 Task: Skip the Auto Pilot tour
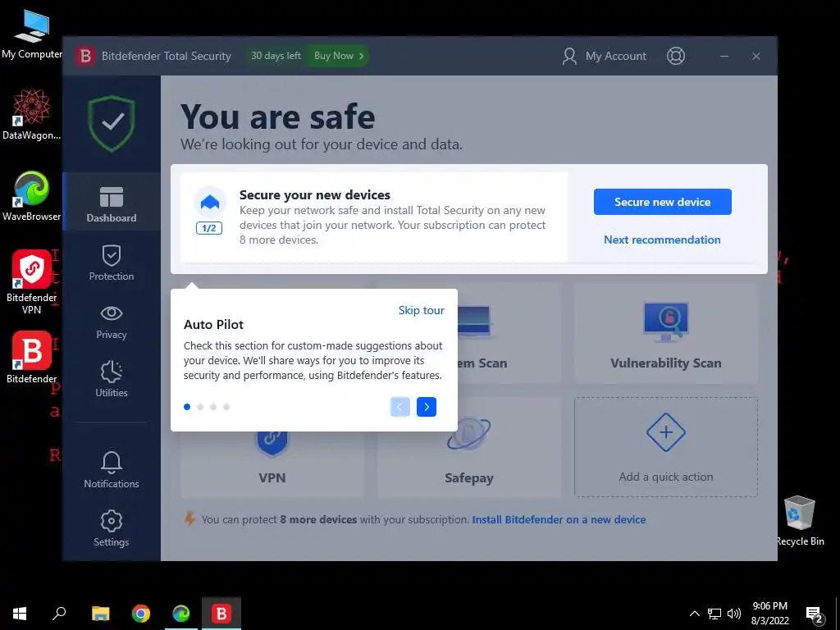(x=421, y=310)
